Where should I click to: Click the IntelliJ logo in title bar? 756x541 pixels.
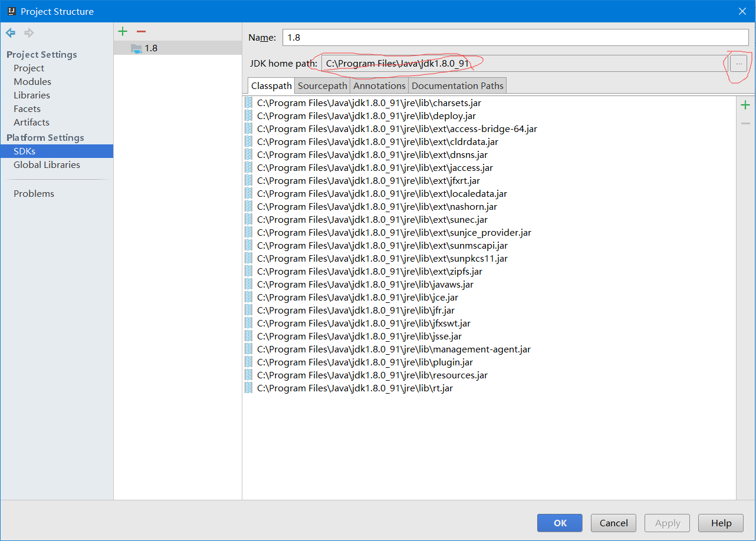pyautogui.click(x=11, y=11)
